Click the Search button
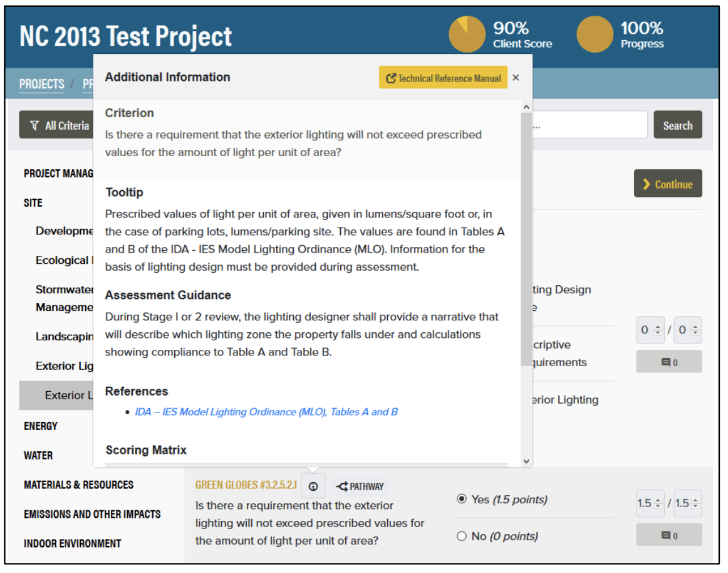Screen dimensions: 728x573 tap(677, 125)
